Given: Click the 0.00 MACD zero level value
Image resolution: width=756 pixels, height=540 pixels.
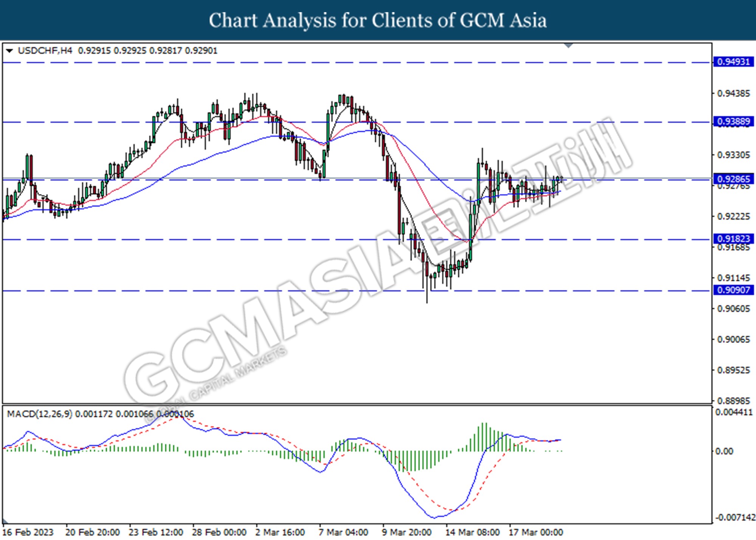Looking at the screenshot, I should [724, 451].
